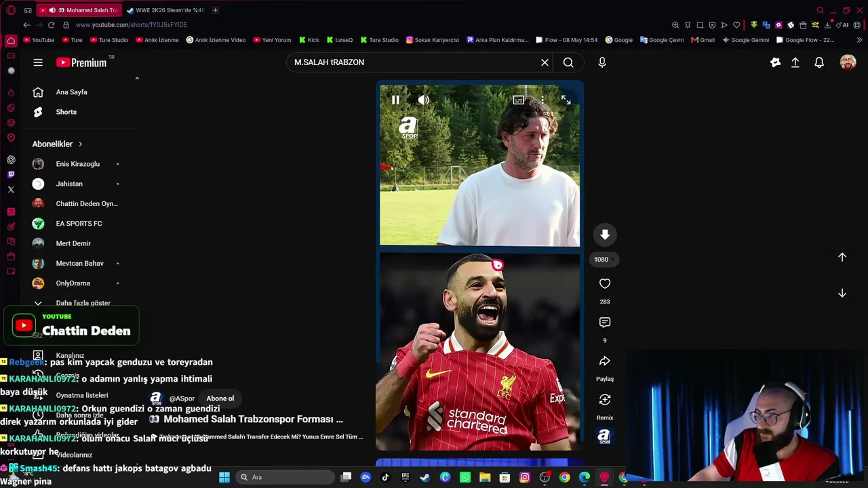Image resolution: width=868 pixels, height=488 pixels.
Task: Click the YouTube Premium logo
Action: (x=81, y=62)
